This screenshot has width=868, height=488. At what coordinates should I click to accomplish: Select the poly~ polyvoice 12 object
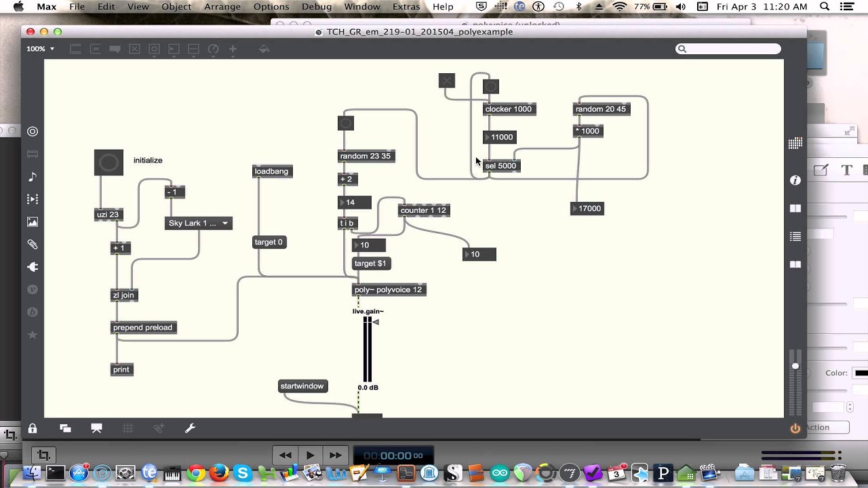(388, 289)
